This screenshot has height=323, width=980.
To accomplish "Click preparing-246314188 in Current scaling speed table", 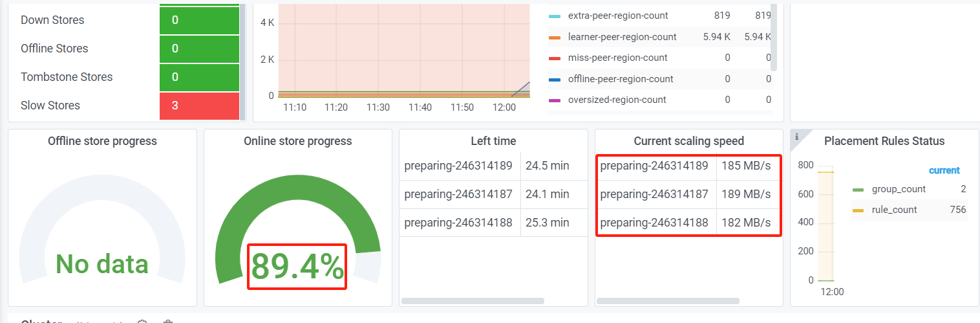I will click(654, 223).
